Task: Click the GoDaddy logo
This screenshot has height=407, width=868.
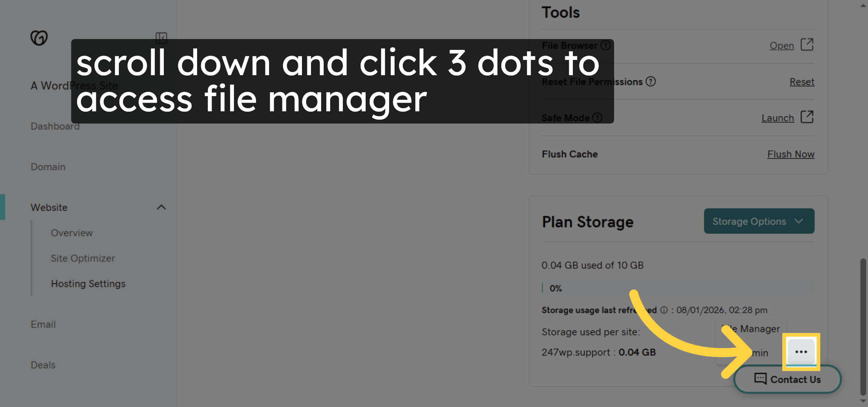Action: (x=39, y=38)
